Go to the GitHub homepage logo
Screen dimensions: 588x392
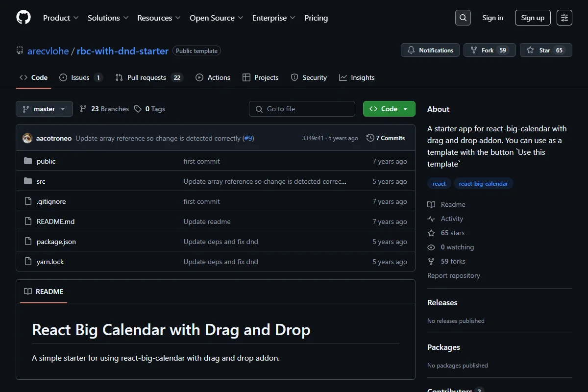[x=24, y=18]
